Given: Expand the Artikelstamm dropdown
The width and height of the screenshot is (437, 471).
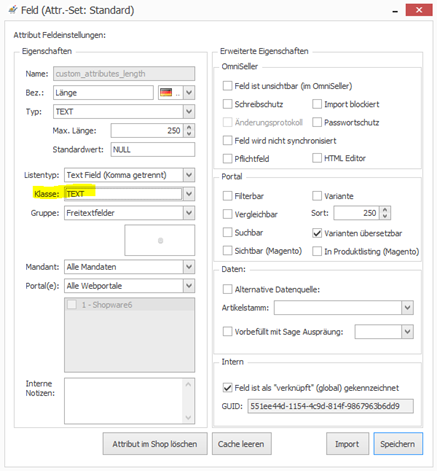Looking at the screenshot, I should [x=407, y=307].
